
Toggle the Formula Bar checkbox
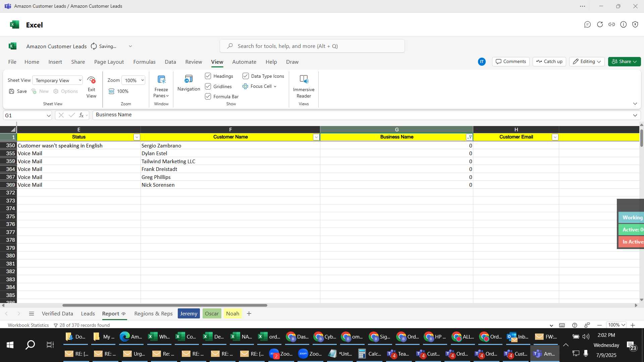click(208, 97)
